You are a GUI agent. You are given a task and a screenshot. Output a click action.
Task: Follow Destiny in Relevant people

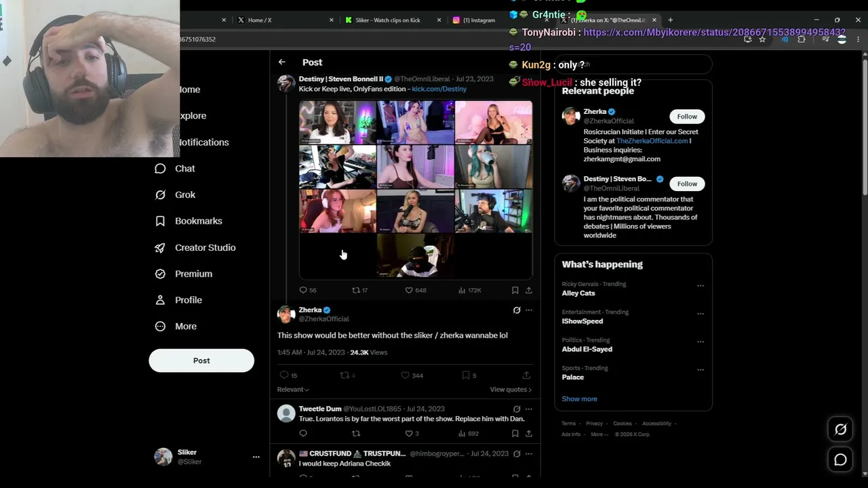pos(687,184)
